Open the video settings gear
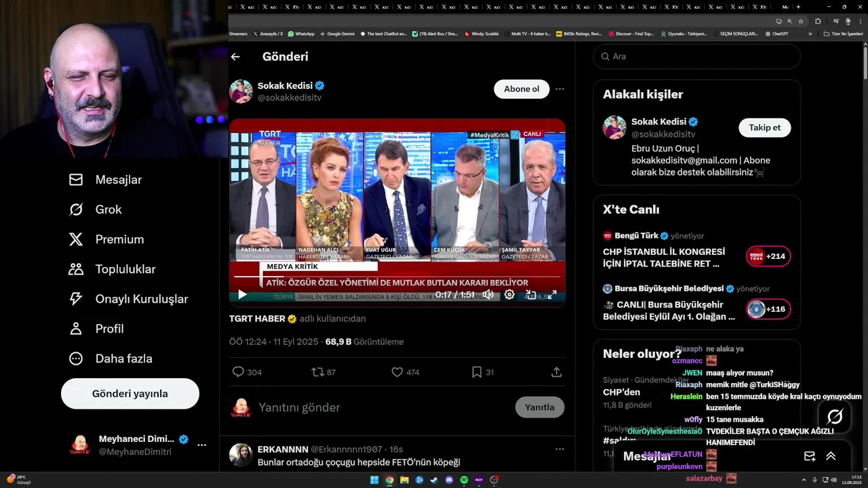 (x=509, y=295)
